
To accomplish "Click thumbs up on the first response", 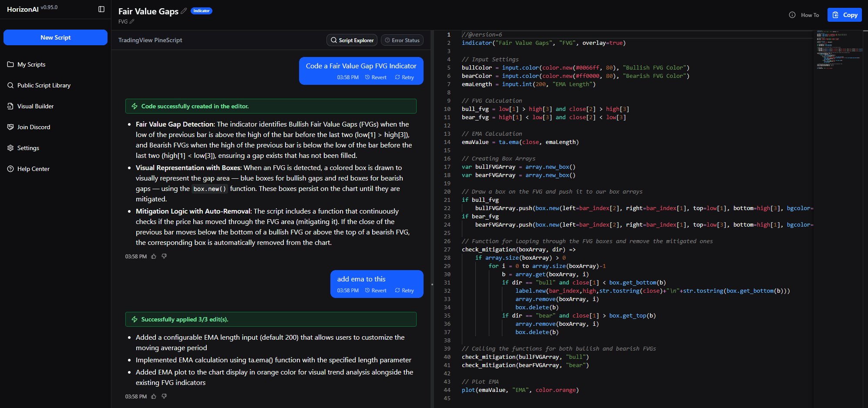I will point(154,257).
